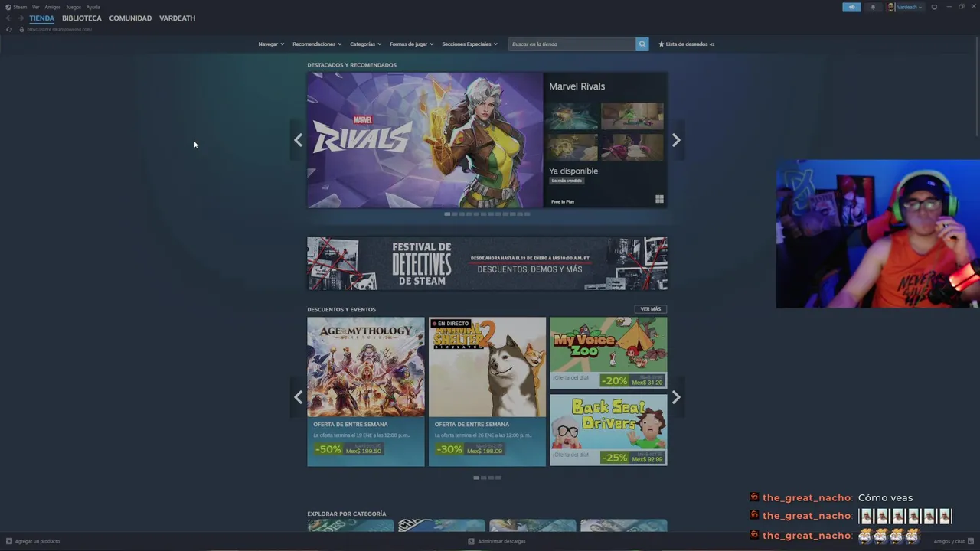Click the Buscar en la tienda field
980x551 pixels.
click(x=572, y=44)
